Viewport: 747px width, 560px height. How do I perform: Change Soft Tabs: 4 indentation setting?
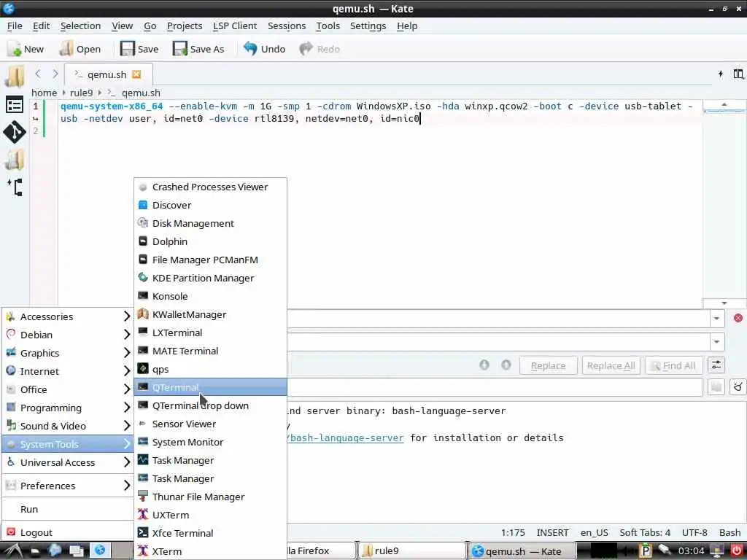point(645,532)
